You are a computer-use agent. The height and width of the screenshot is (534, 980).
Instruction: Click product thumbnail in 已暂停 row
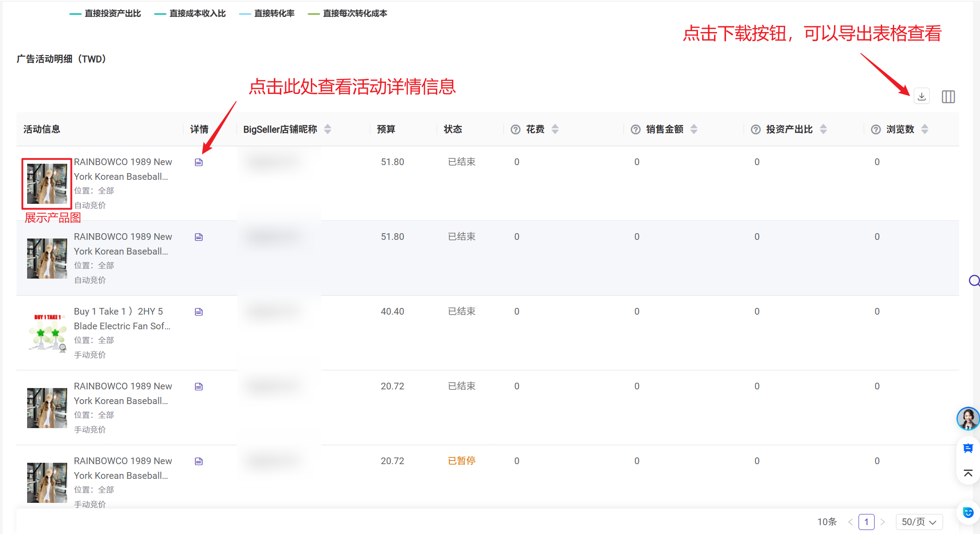(47, 483)
